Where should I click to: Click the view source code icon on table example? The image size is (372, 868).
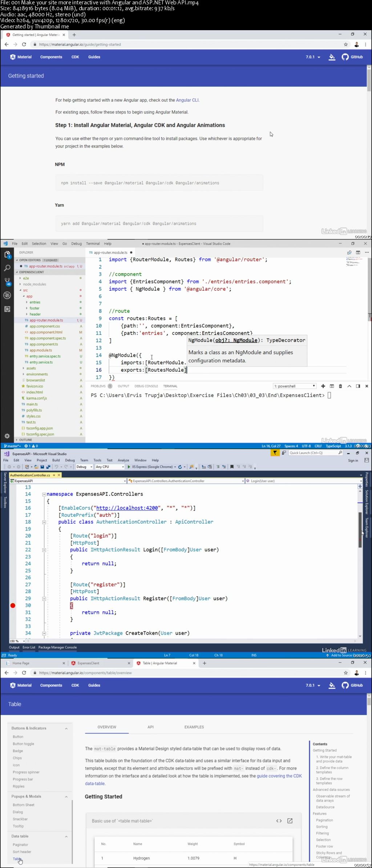(x=279, y=821)
